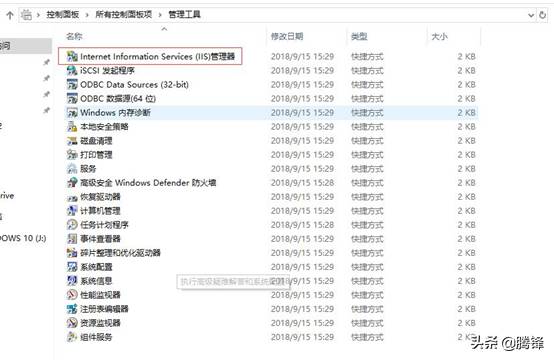
Task: Click the ODBC Data Sources (32-bit) icon
Action: click(x=72, y=84)
